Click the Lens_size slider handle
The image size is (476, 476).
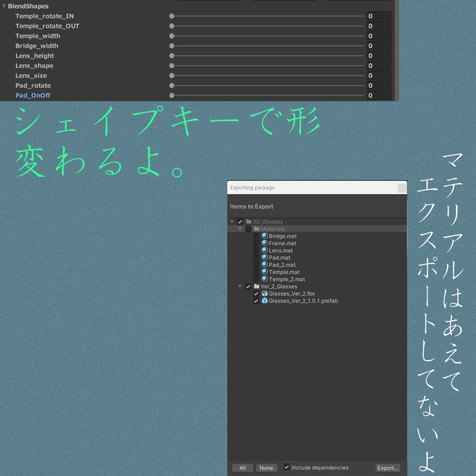[172, 76]
